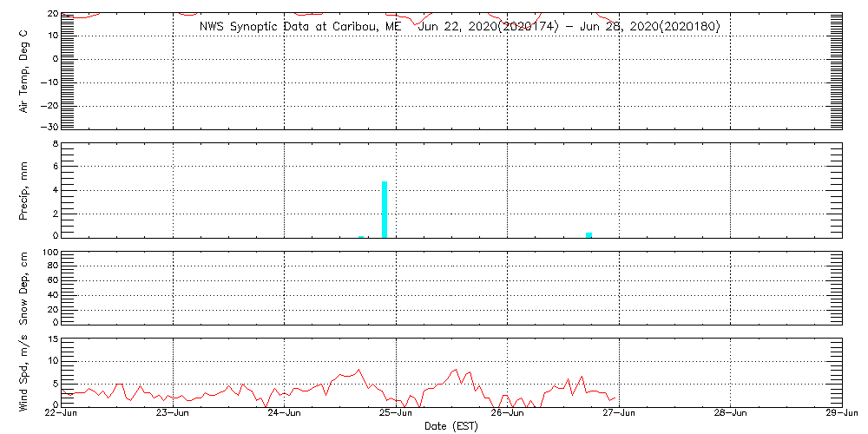
Task: Click the small cyan bar on 26-Jun
Action: (x=589, y=234)
